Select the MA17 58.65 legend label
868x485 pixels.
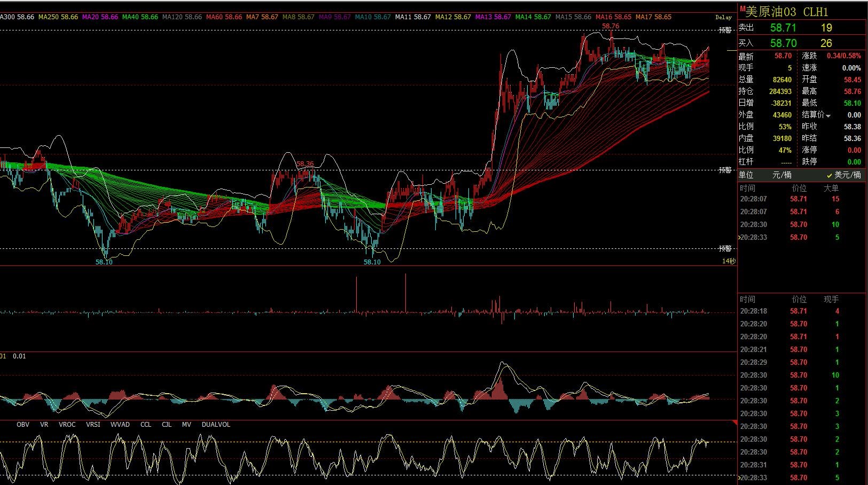point(653,17)
